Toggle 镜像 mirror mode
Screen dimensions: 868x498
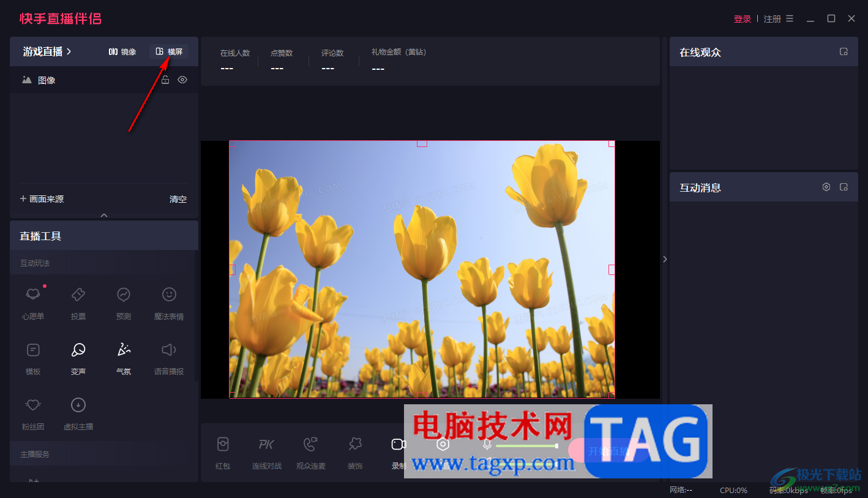(122, 51)
